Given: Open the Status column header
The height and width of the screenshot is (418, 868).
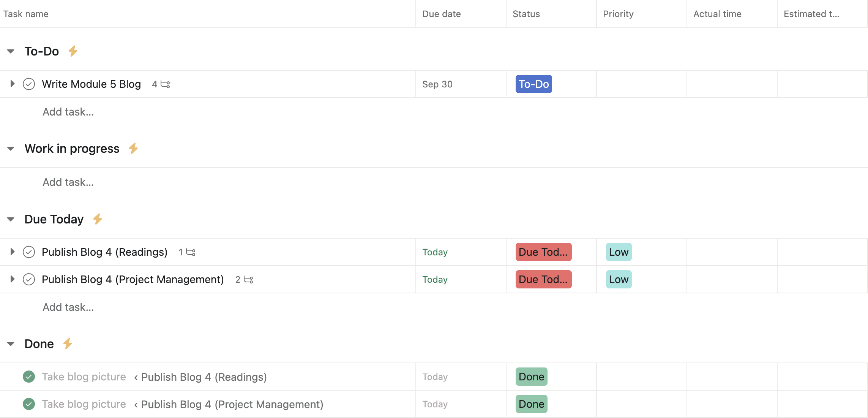Looking at the screenshot, I should [x=526, y=14].
